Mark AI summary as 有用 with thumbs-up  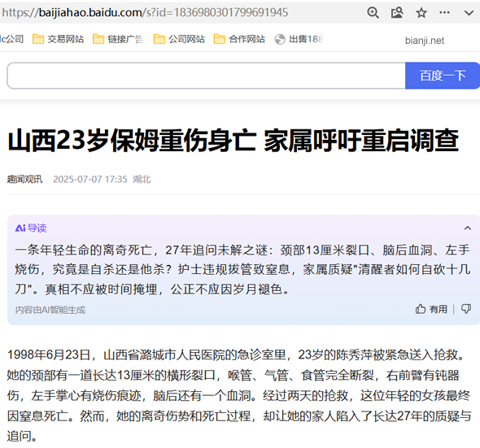(431, 309)
